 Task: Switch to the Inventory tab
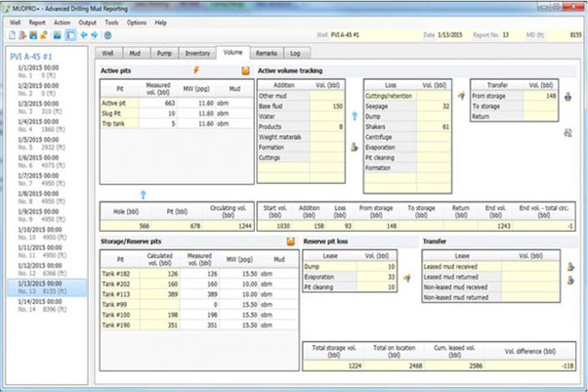[197, 52]
